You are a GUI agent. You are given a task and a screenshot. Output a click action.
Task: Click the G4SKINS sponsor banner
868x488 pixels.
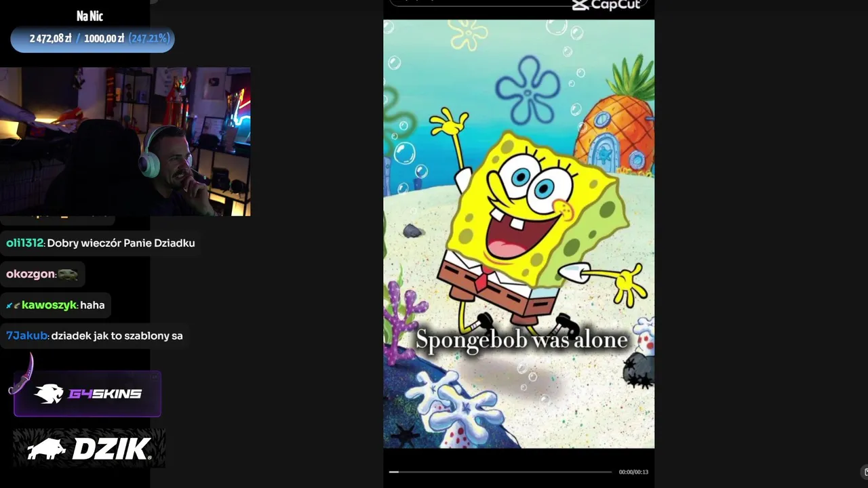tap(87, 393)
